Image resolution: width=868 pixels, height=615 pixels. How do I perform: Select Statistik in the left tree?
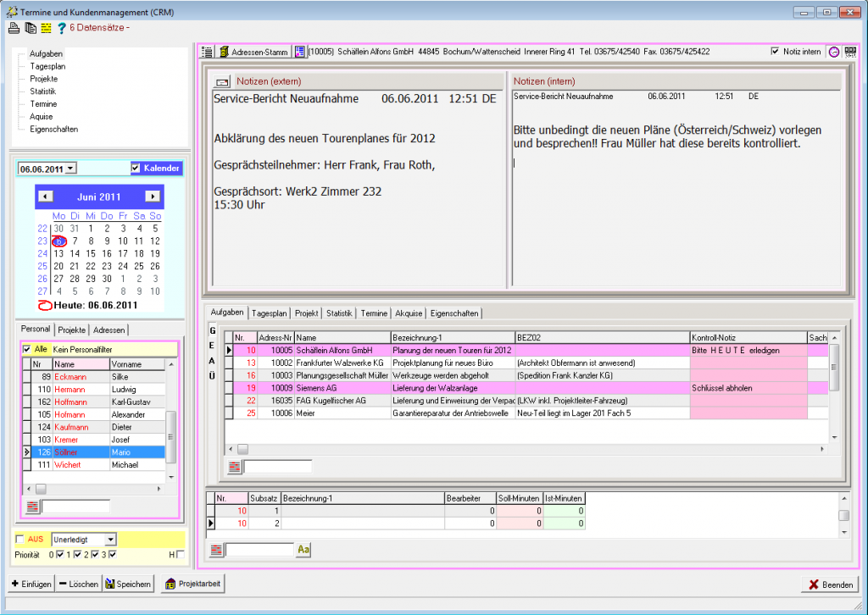pyautogui.click(x=42, y=91)
